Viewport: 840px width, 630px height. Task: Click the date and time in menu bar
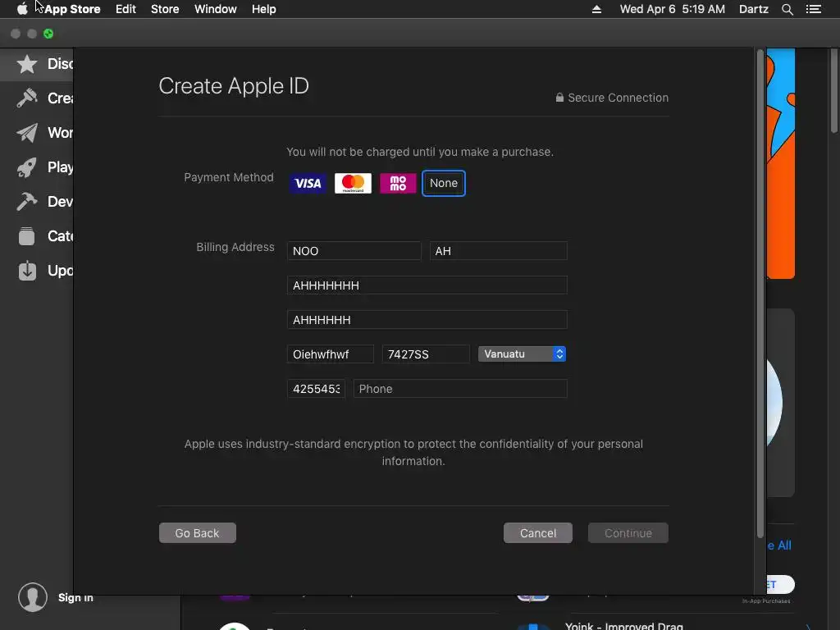(673, 9)
